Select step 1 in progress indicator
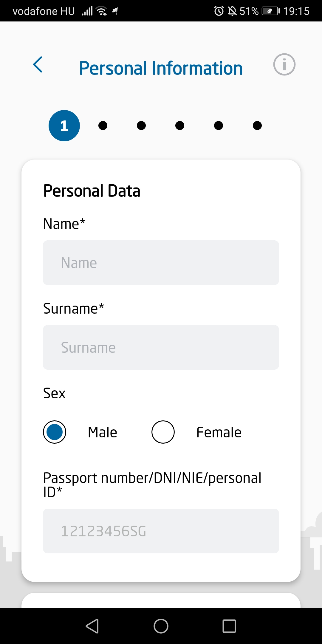 pos(64,126)
